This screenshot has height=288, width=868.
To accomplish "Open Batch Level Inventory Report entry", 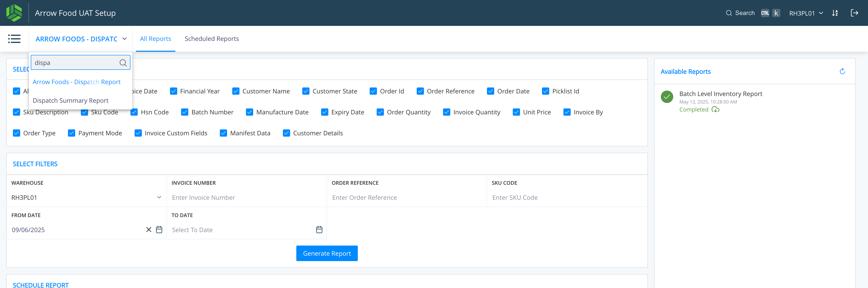I will [721, 94].
